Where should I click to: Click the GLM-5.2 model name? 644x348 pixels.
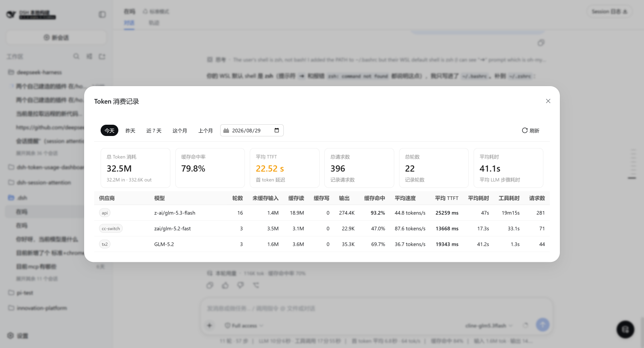pyautogui.click(x=164, y=244)
